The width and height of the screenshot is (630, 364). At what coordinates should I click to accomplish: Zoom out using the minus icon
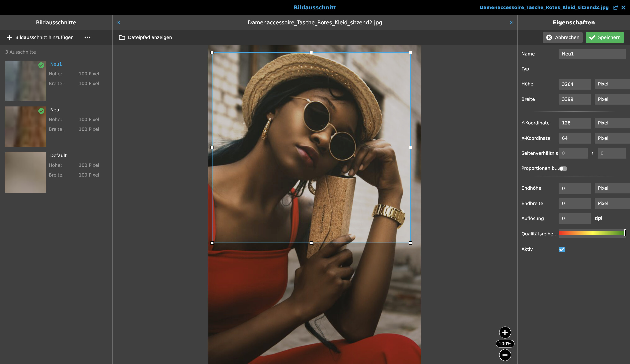505,355
